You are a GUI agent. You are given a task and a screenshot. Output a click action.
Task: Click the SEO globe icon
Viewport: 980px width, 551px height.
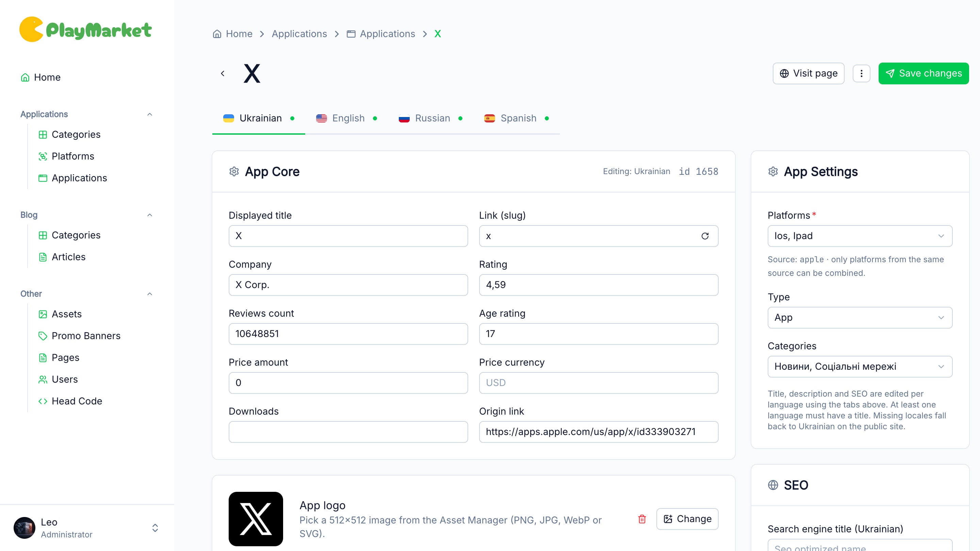[x=773, y=485]
